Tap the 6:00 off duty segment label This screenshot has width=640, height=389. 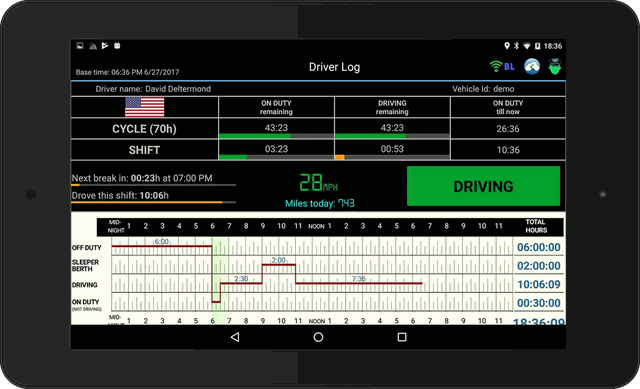162,242
